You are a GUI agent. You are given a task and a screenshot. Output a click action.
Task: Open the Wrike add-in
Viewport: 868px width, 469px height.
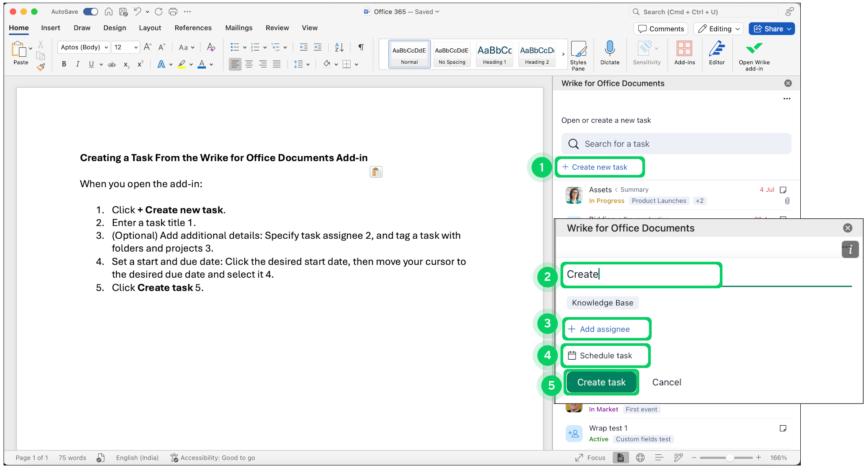[x=754, y=53]
